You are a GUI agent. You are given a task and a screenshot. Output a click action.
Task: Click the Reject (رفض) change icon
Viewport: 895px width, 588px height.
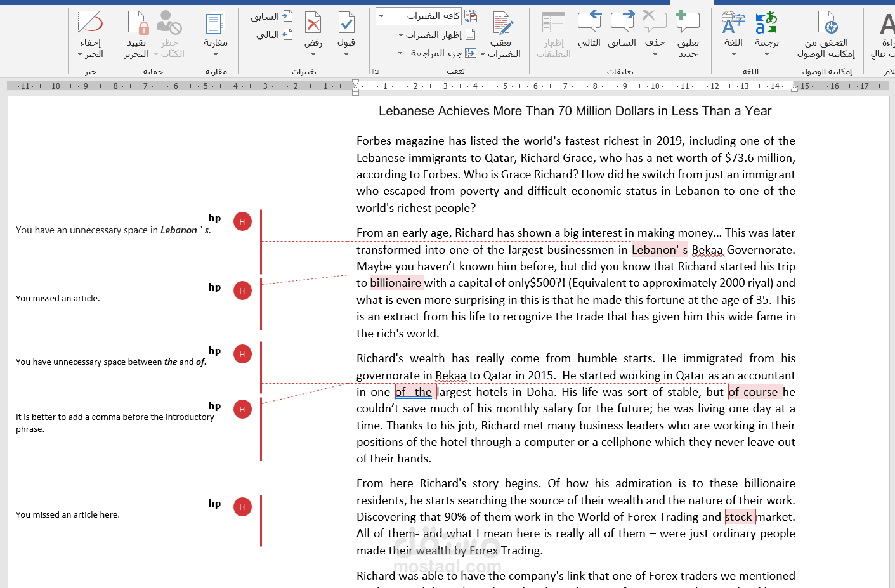pos(313,23)
